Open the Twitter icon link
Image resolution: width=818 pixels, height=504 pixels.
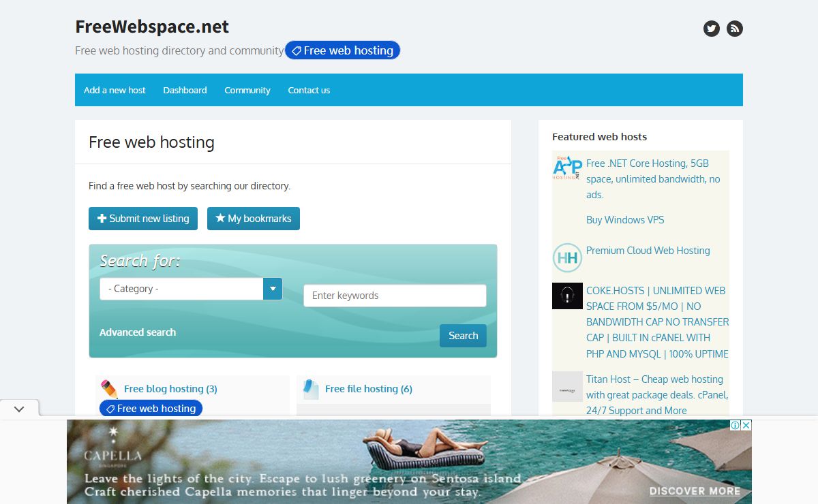click(712, 29)
